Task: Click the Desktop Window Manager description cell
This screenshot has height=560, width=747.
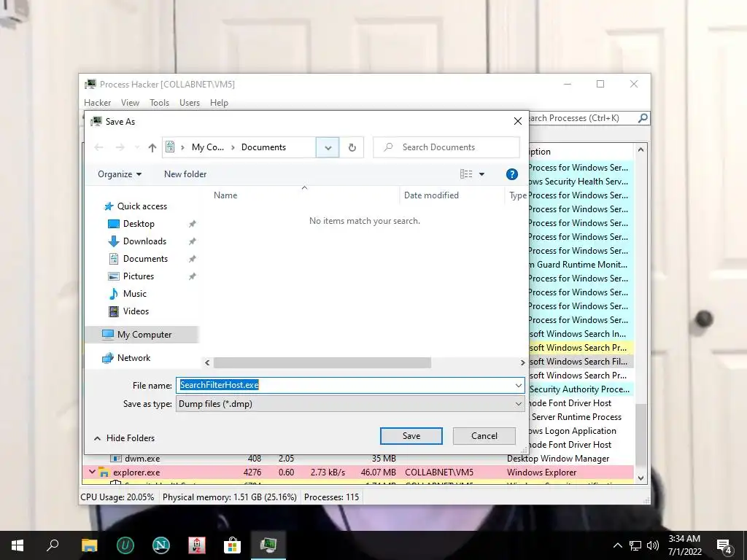Action: [558, 459]
